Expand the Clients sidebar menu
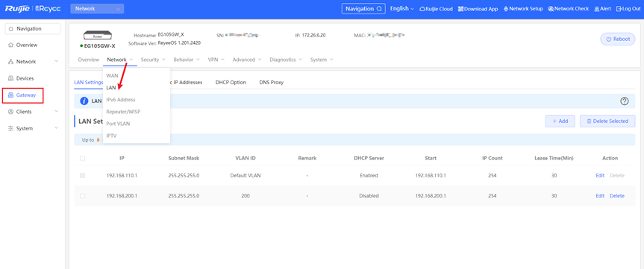Screen dimensions: 644x269 point(32,112)
